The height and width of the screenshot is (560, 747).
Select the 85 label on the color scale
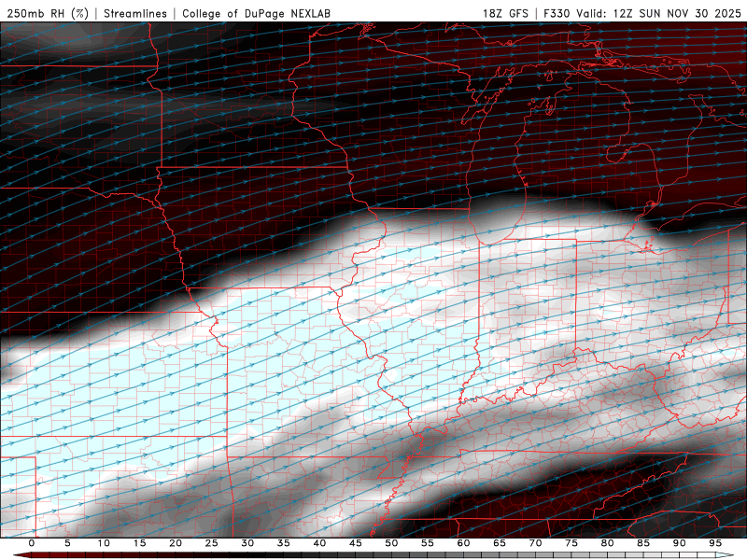[x=643, y=543]
